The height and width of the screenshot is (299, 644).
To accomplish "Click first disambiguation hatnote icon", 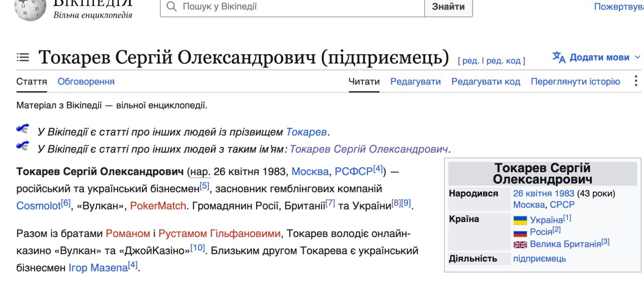I will coord(23,129).
